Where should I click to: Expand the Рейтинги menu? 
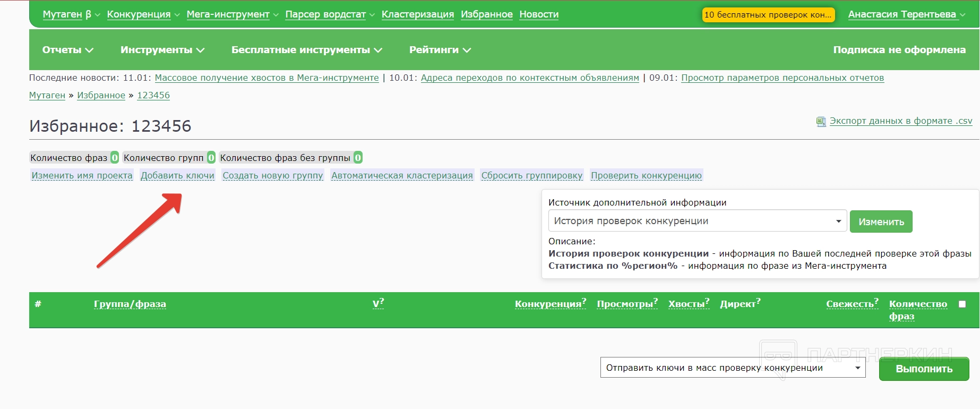click(x=440, y=50)
